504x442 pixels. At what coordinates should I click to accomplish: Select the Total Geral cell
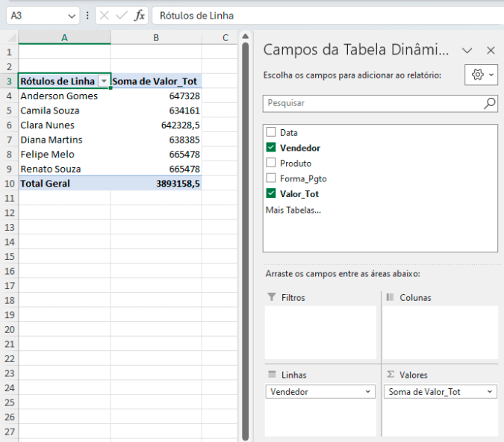[64, 184]
